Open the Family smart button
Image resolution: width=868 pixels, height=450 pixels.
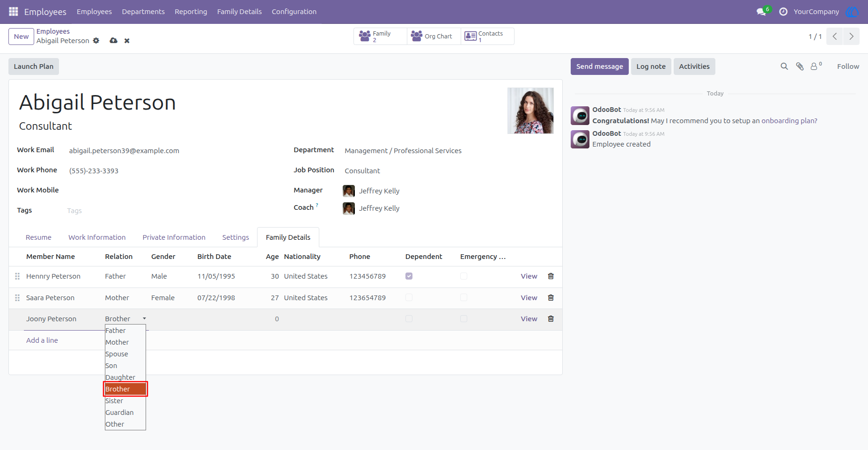(380, 36)
